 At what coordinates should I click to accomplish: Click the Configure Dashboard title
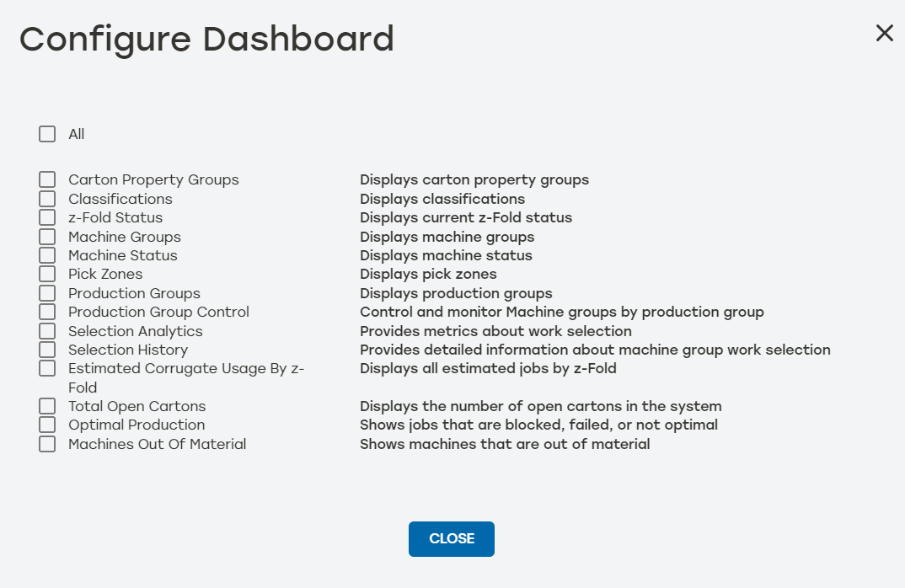[x=207, y=39]
